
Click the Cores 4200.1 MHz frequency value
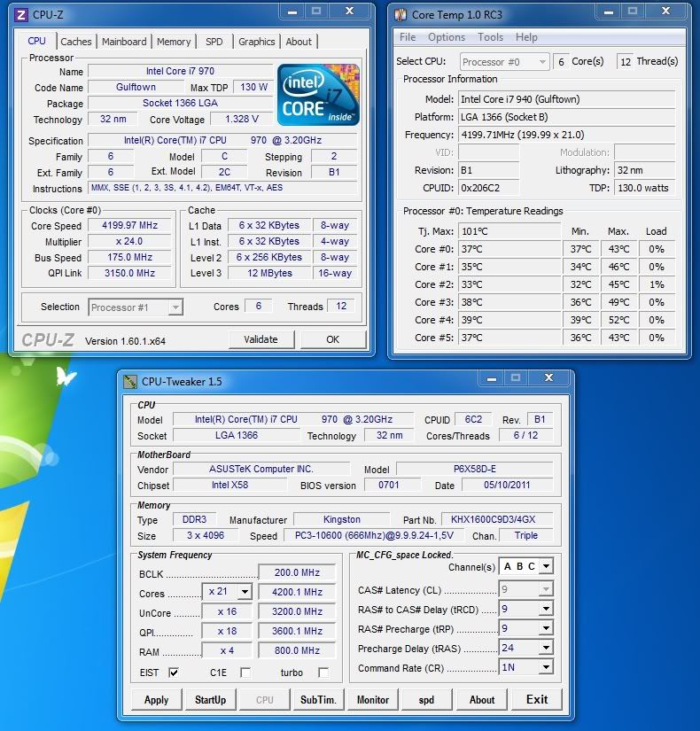pos(297,592)
